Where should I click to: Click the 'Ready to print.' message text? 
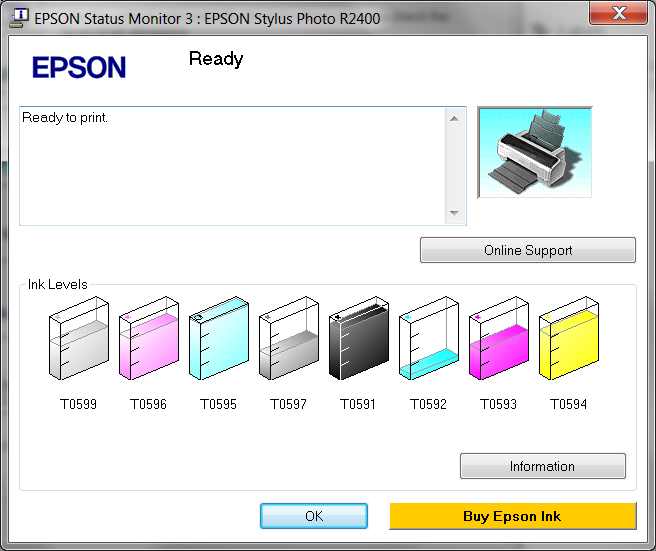pos(65,118)
